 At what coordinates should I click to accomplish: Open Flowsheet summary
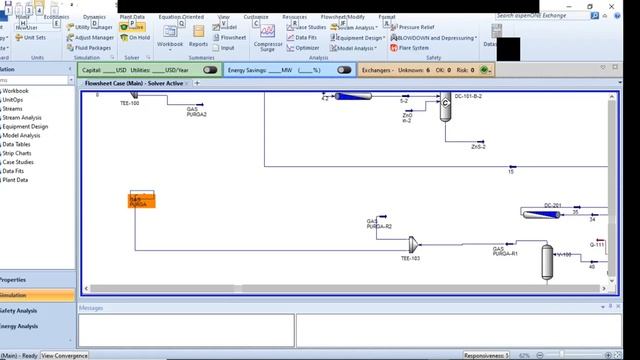229,38
